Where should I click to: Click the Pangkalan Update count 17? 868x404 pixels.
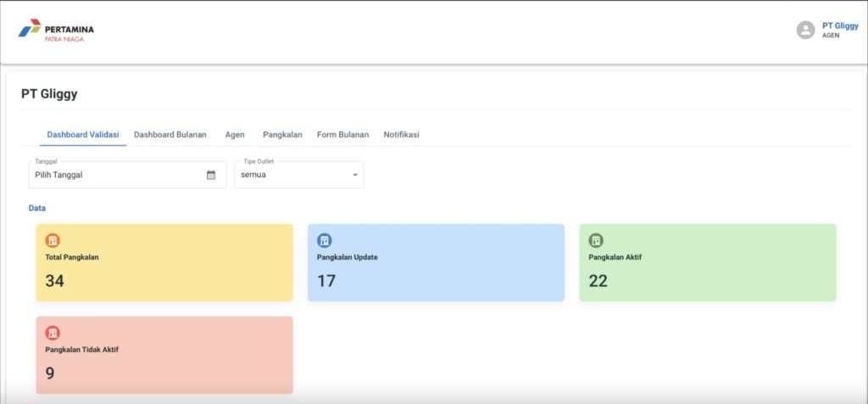point(327,281)
